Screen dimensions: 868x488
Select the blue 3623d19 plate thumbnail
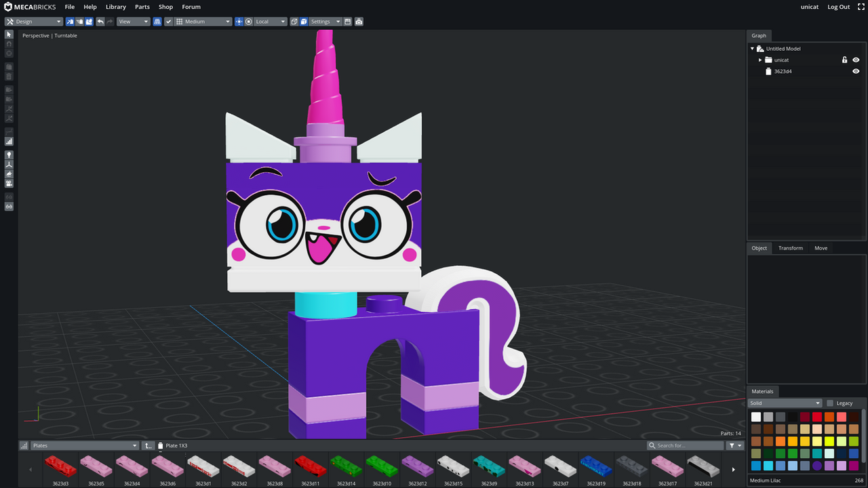(x=596, y=468)
